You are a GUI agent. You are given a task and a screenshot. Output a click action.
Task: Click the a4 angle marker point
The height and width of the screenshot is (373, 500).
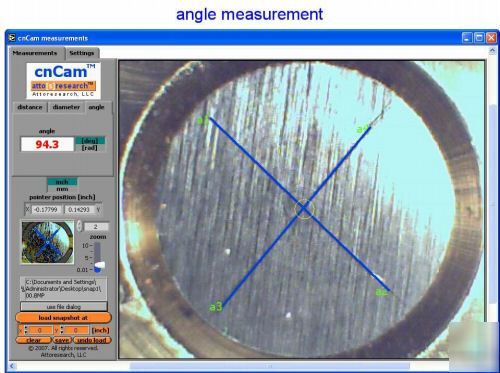[363, 128]
